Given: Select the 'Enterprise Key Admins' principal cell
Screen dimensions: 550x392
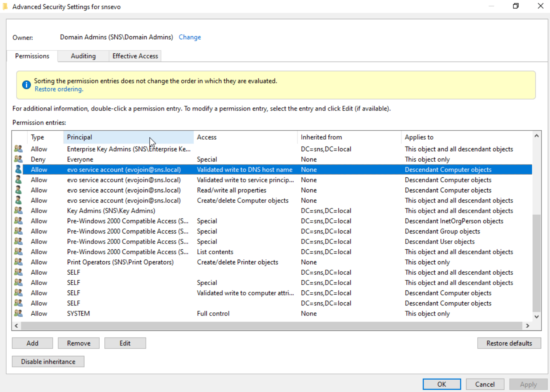Looking at the screenshot, I should click(x=129, y=149).
